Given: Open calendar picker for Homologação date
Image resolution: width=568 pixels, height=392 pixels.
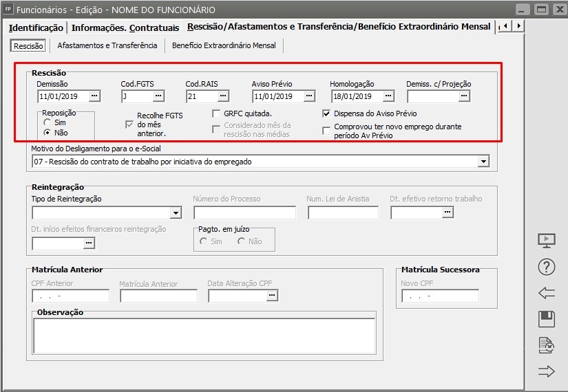Looking at the screenshot, I should [x=388, y=96].
